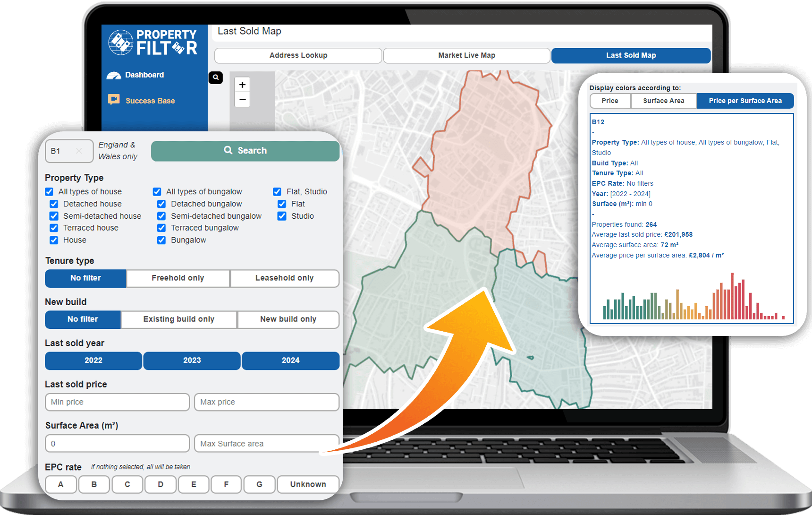Click the Properties found: 264 text
This screenshot has height=515, width=812.
pyautogui.click(x=624, y=224)
